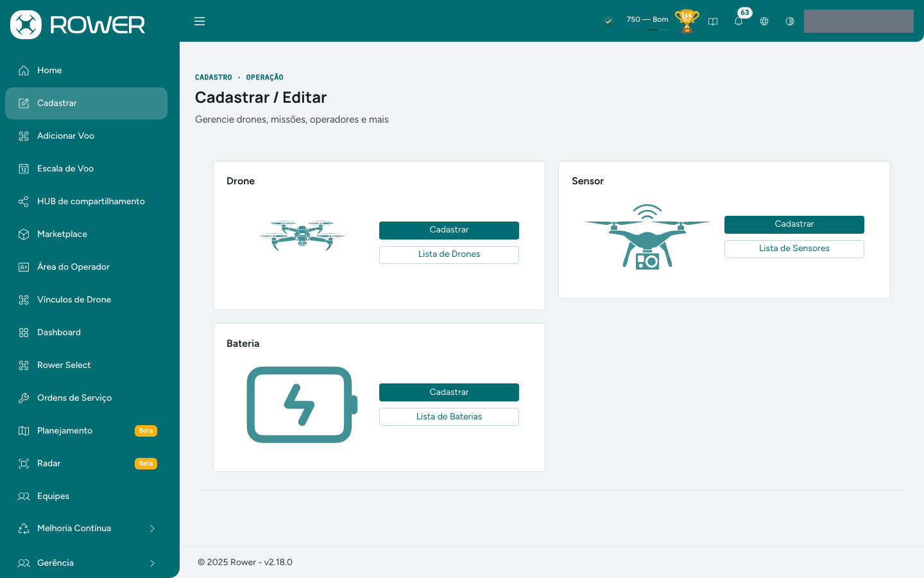Click the battery charging illustration
924x578 pixels.
tap(302, 405)
